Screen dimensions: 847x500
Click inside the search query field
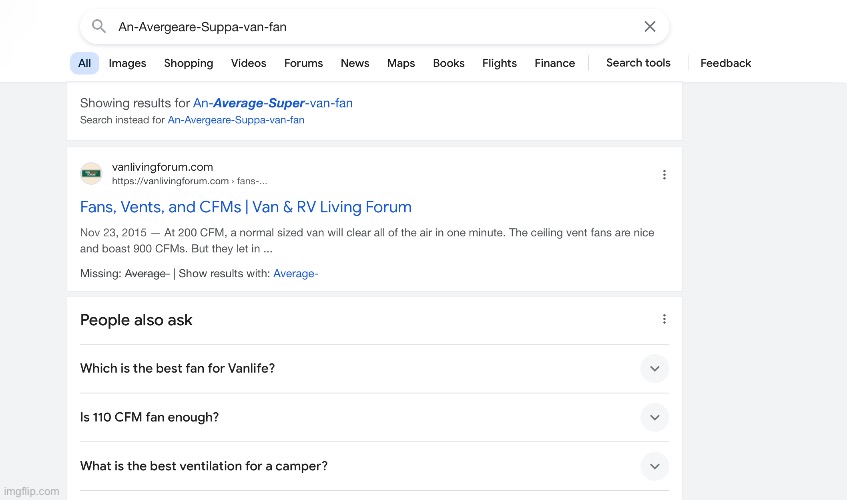pos(373,26)
